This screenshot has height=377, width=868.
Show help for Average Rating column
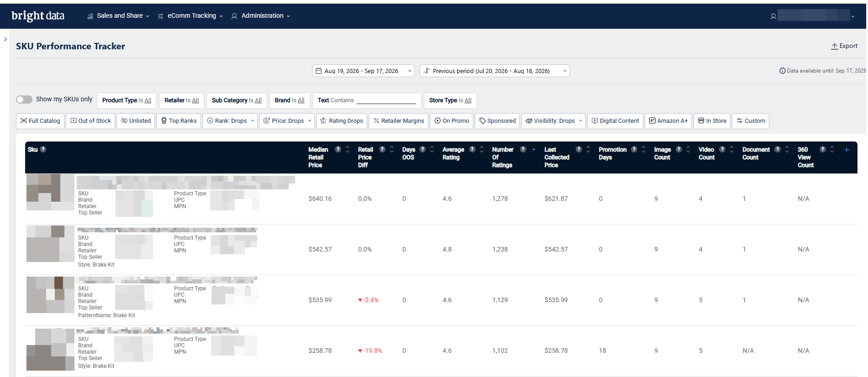click(472, 149)
